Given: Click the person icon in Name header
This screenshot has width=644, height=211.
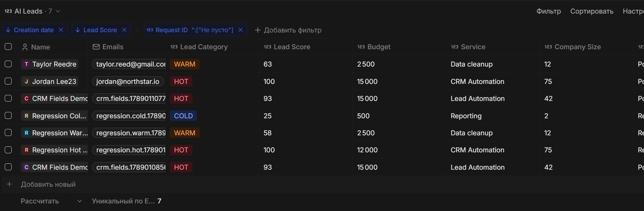Looking at the screenshot, I should [x=25, y=47].
